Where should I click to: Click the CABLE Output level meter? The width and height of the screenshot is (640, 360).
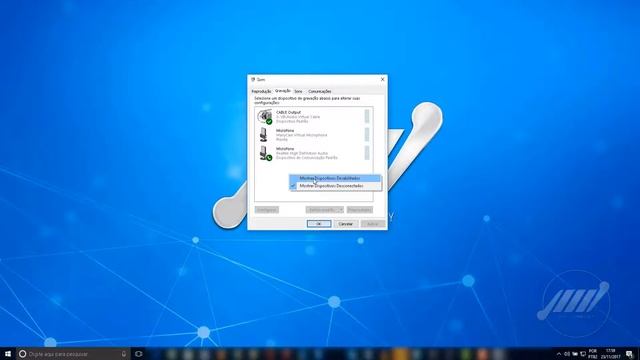(367, 116)
